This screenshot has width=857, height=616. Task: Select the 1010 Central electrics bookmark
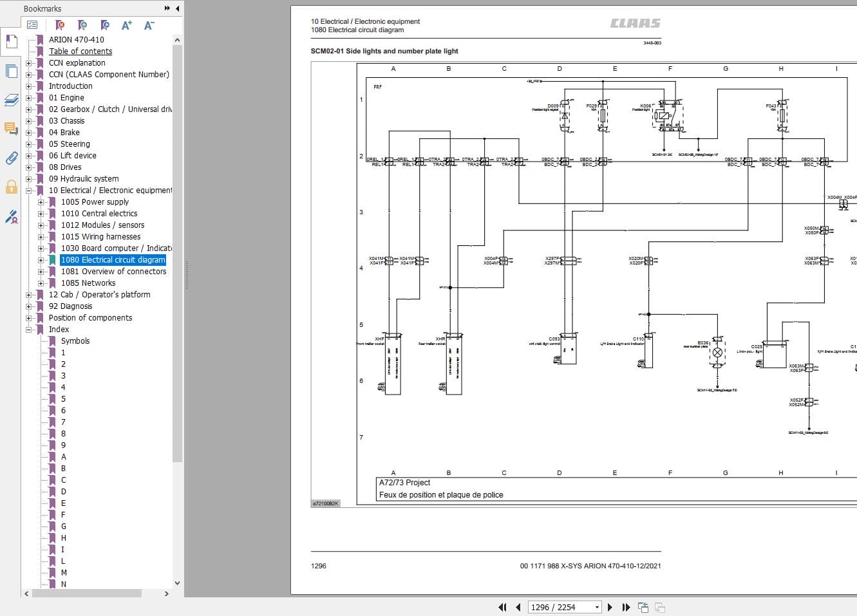click(x=99, y=214)
